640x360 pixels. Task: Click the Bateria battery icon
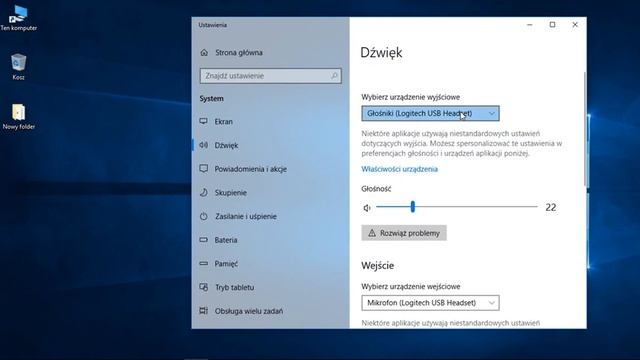point(203,240)
